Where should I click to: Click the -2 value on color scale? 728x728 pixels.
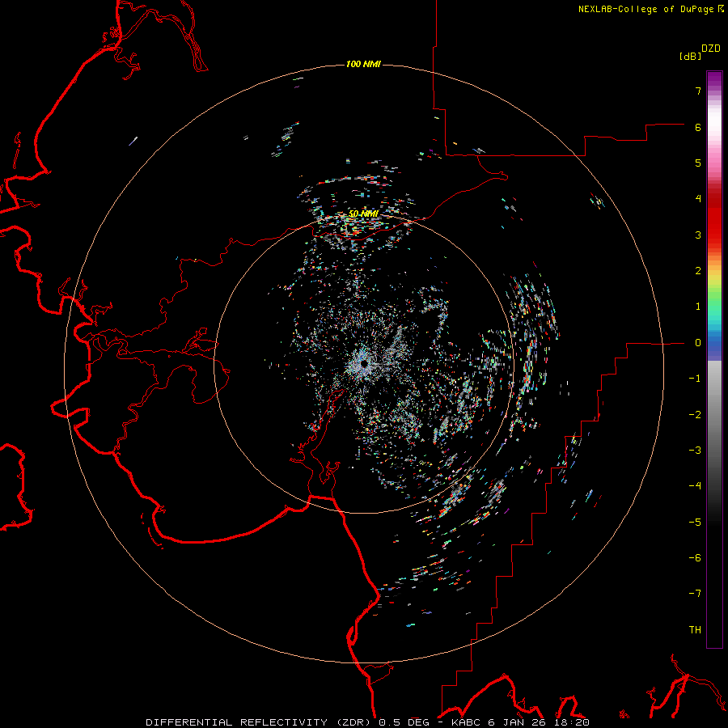pos(695,415)
